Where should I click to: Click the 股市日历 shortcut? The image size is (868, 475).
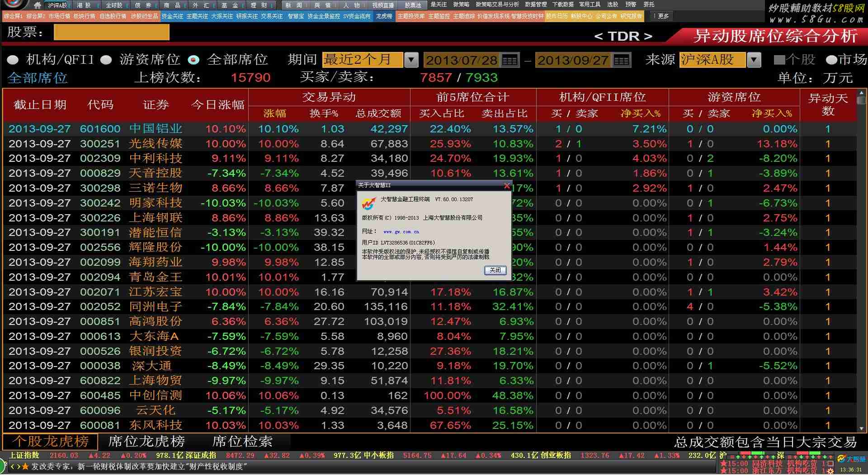click(557, 16)
